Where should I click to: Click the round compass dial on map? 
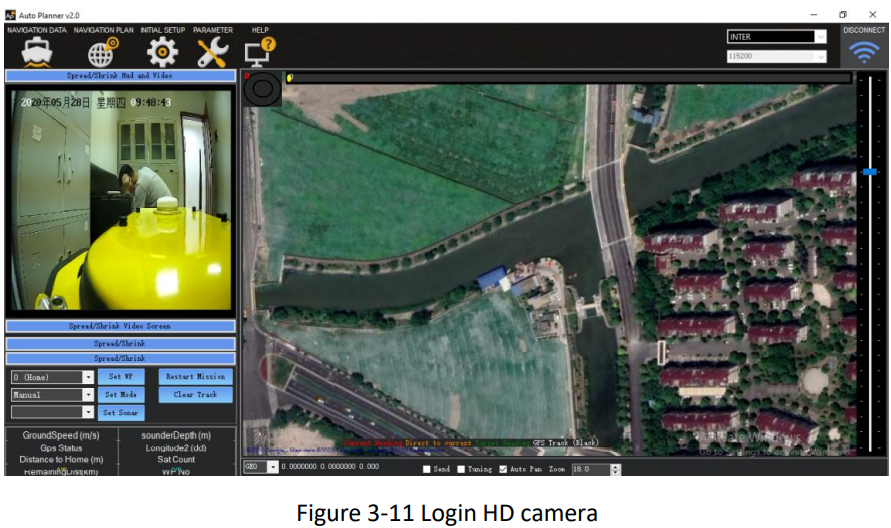pyautogui.click(x=263, y=89)
